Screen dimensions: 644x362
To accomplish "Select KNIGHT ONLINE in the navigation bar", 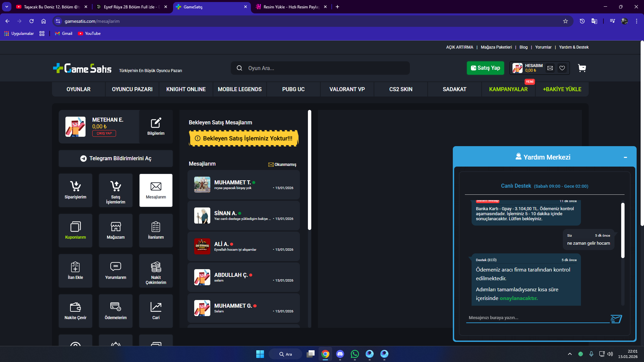I will (x=186, y=89).
